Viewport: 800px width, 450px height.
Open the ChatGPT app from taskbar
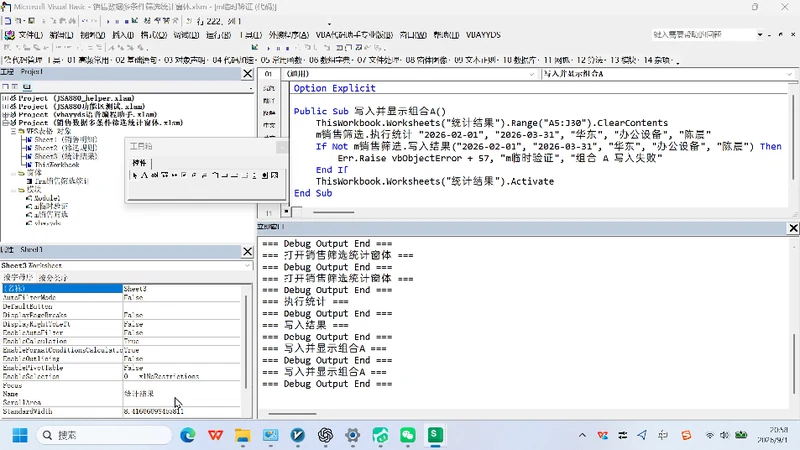pyautogui.click(x=325, y=435)
